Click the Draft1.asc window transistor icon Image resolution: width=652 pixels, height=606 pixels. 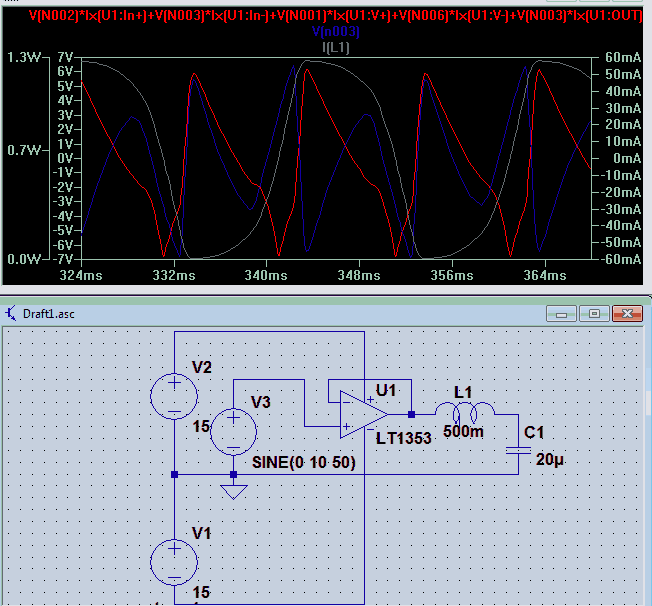click(x=11, y=313)
